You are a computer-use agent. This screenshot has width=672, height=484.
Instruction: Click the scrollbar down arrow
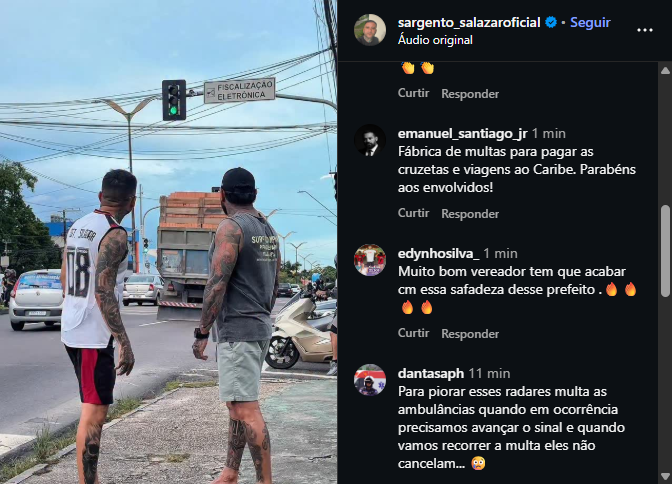click(x=665, y=476)
